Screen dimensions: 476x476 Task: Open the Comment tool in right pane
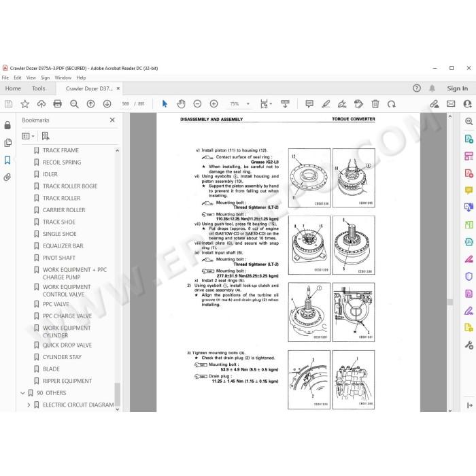[x=469, y=190]
